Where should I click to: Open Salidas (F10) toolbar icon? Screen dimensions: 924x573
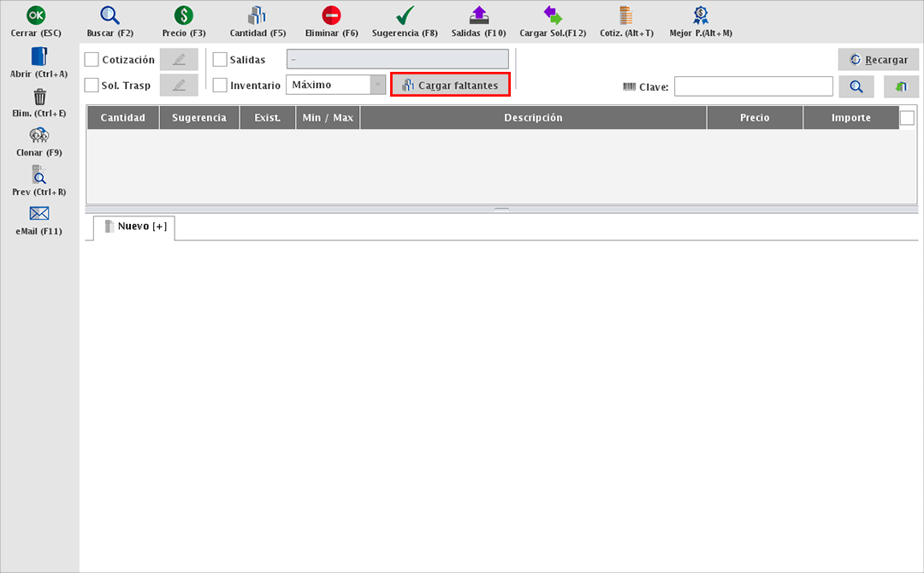point(479,15)
